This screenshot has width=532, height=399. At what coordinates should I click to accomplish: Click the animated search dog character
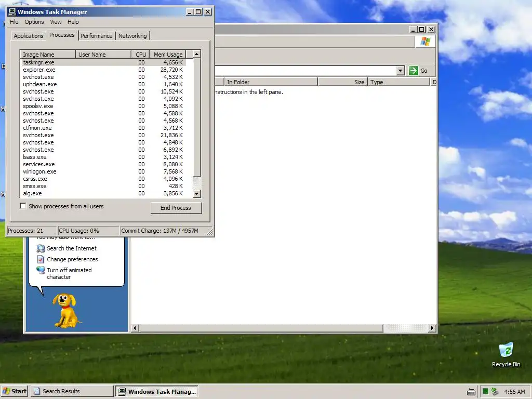pyautogui.click(x=66, y=311)
